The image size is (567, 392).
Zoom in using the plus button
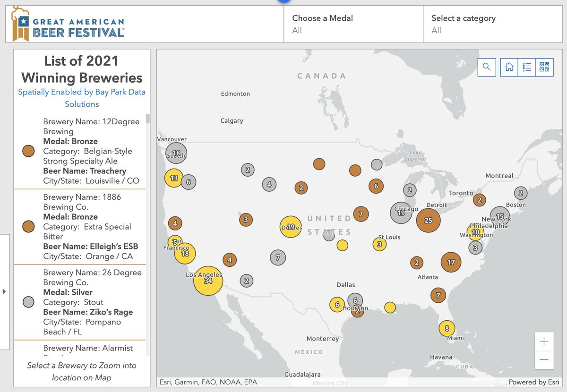544,341
